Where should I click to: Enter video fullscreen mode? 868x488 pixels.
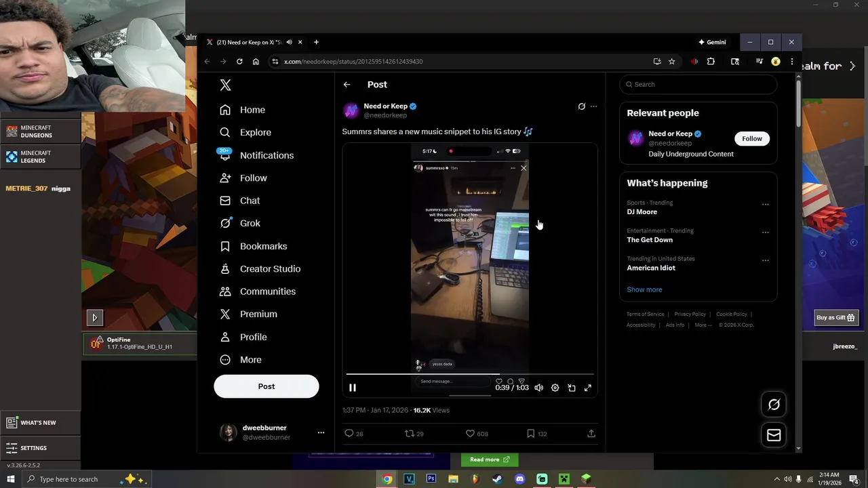point(588,388)
